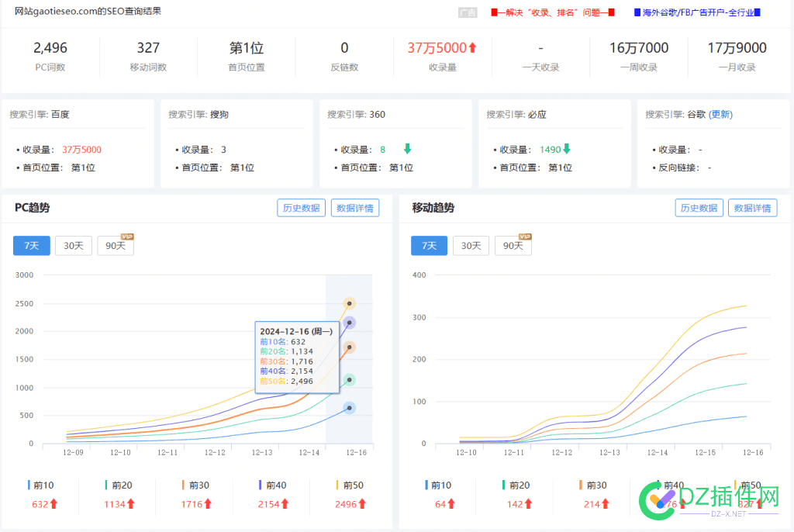The height and width of the screenshot is (532, 794).
Task: Open 数据详情 in 移动趋势 panel
Action: [x=752, y=208]
